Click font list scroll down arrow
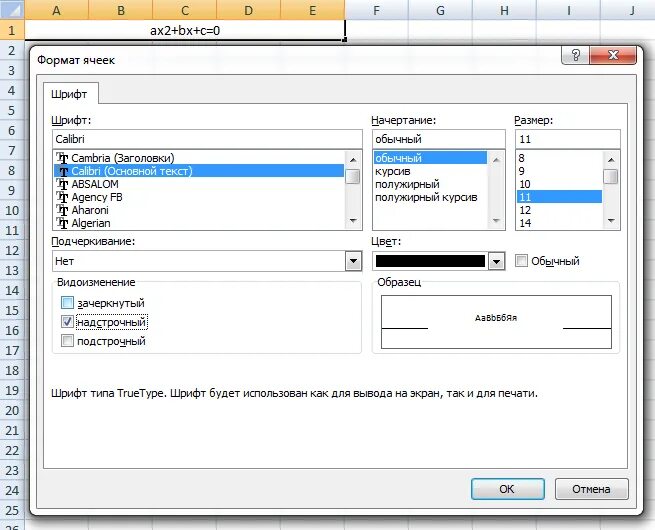Screen dimensions: 655x530 pos(353,221)
